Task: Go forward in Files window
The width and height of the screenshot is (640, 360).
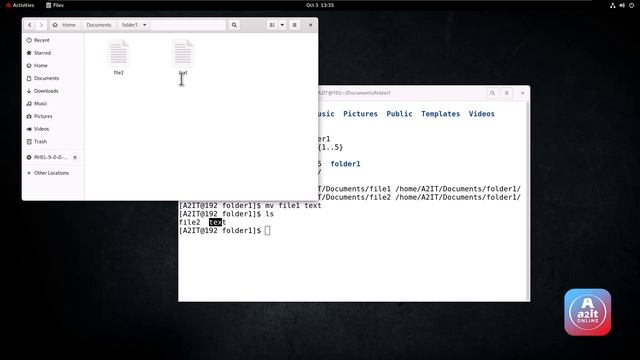Action: click(x=41, y=25)
